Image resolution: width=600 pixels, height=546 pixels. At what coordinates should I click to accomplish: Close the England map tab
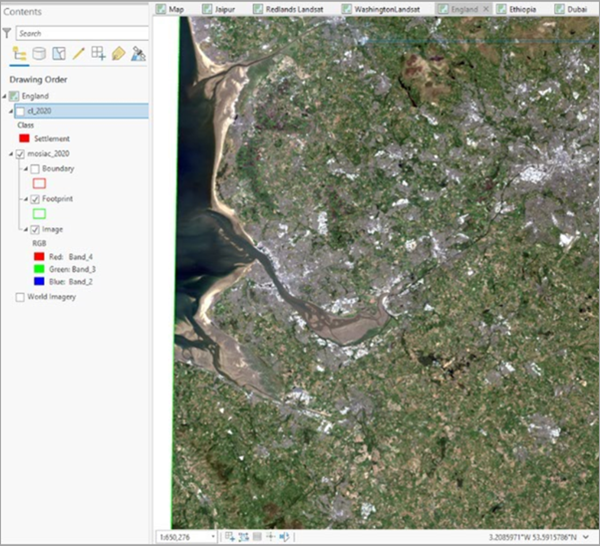(x=486, y=8)
